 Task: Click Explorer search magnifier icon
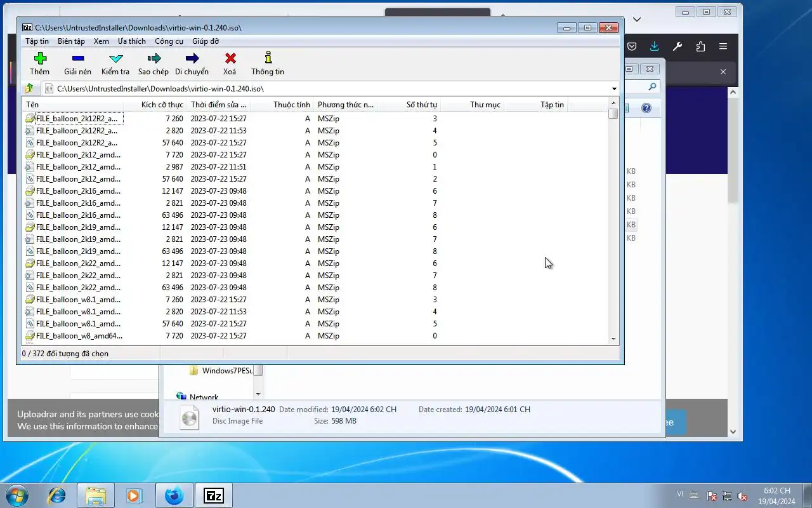pyautogui.click(x=652, y=86)
